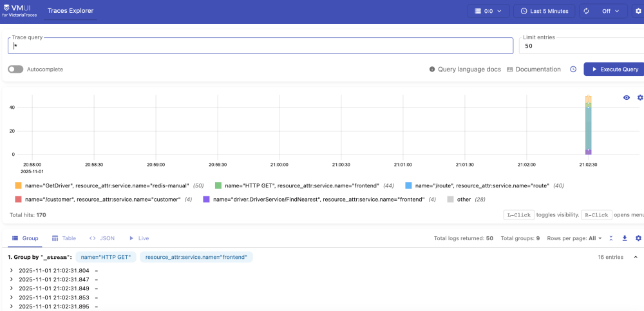
Task: Click the Execute Query button
Action: coord(613,70)
